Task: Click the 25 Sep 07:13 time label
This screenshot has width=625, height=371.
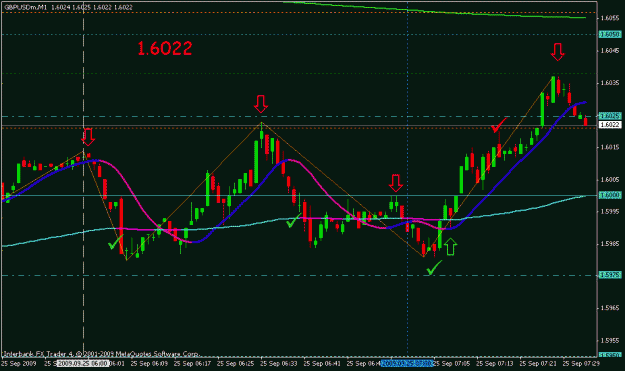Action: click(495, 363)
